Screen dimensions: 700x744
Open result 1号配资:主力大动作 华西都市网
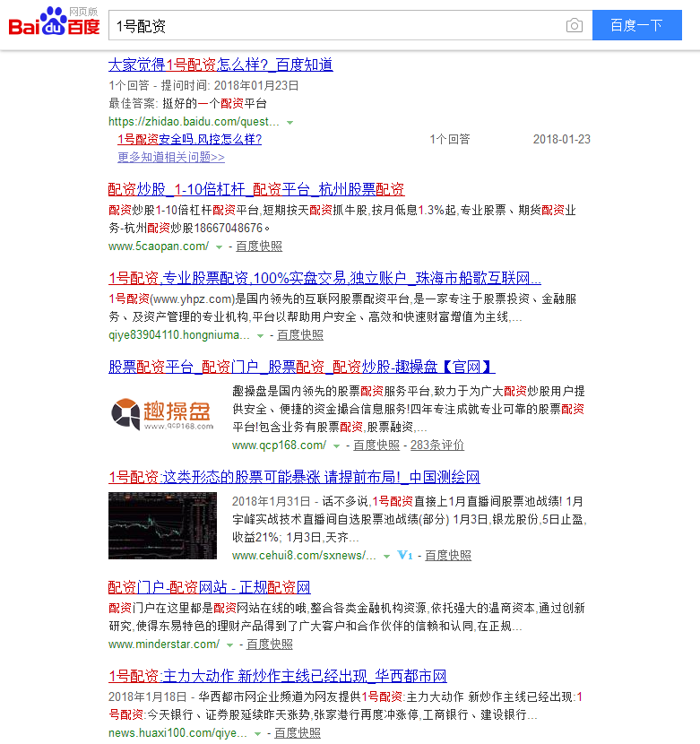coord(278,676)
